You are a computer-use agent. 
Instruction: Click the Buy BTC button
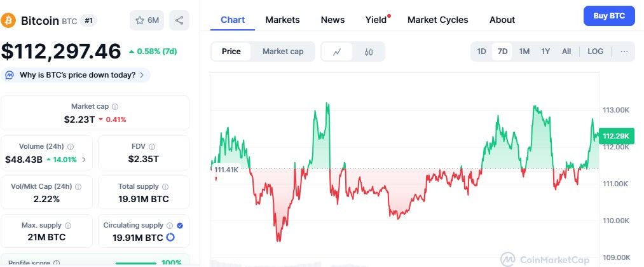(609, 16)
